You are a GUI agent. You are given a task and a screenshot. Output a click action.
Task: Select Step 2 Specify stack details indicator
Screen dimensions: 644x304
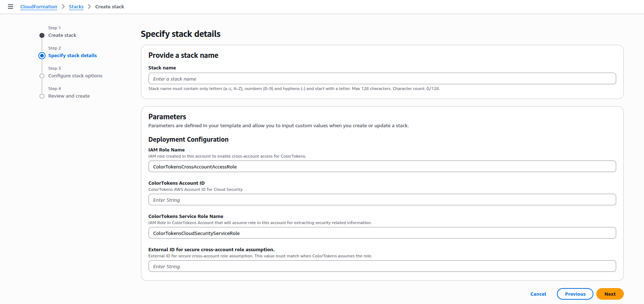[x=42, y=56]
